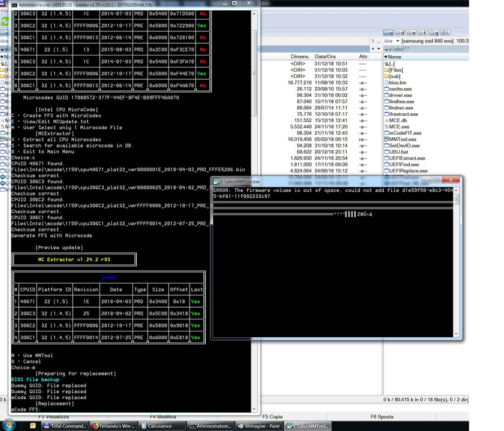Select UEFIFind.exe file
Viewport: 504px width, 431px height.
pyautogui.click(x=402, y=164)
